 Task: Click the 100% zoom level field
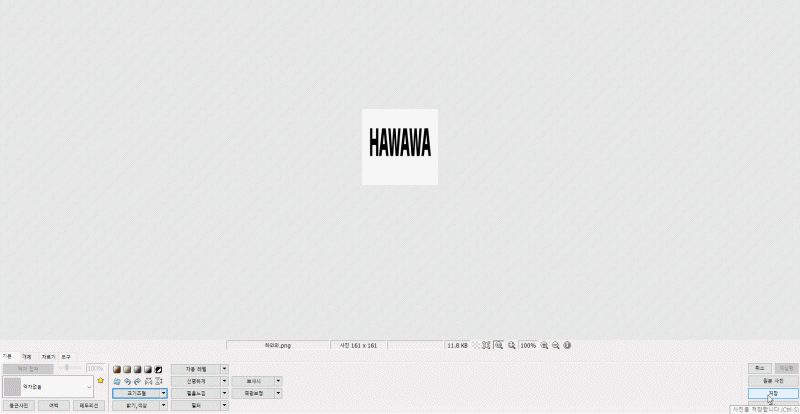click(x=528, y=346)
